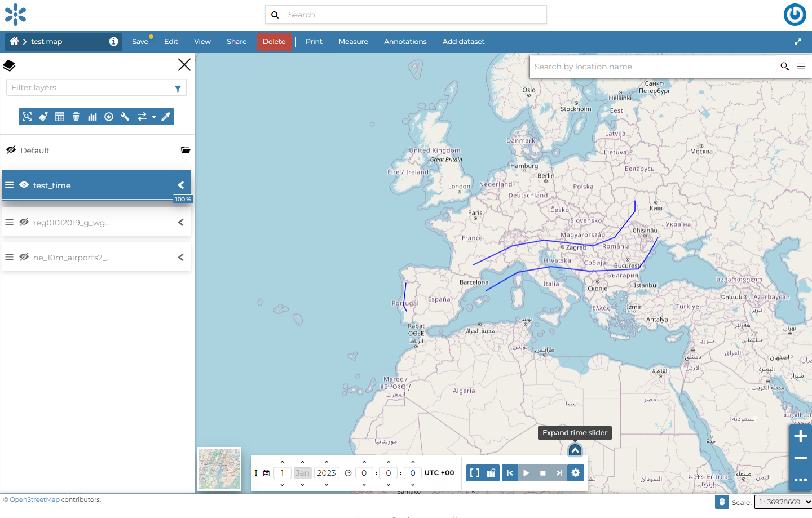Open the Measure menu item

point(353,42)
